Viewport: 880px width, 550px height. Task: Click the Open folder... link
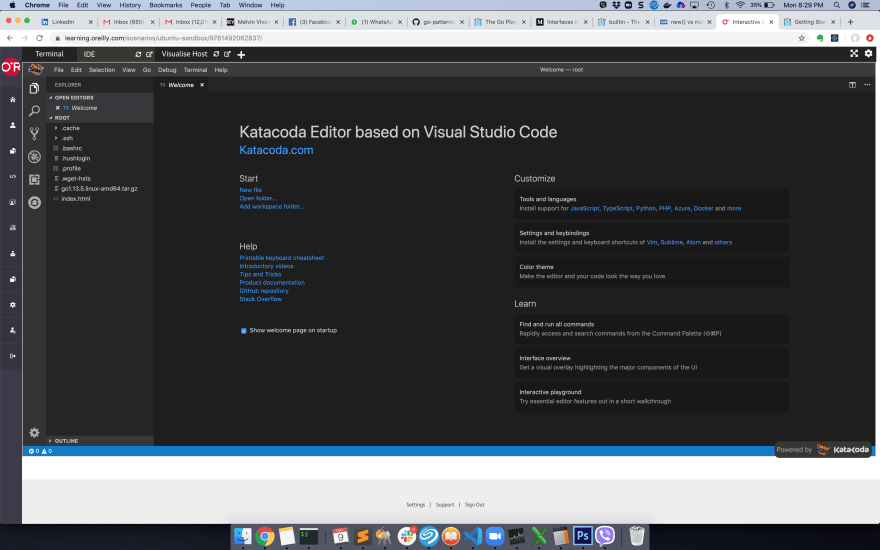[258, 198]
